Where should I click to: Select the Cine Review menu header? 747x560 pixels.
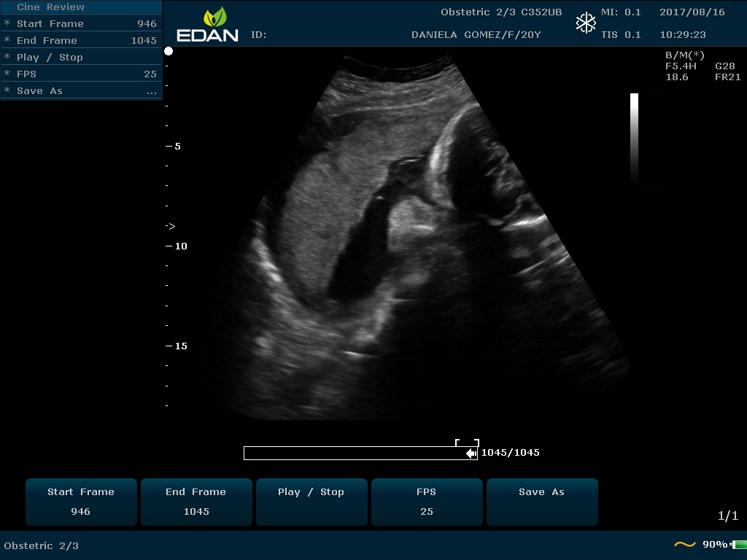(x=51, y=7)
